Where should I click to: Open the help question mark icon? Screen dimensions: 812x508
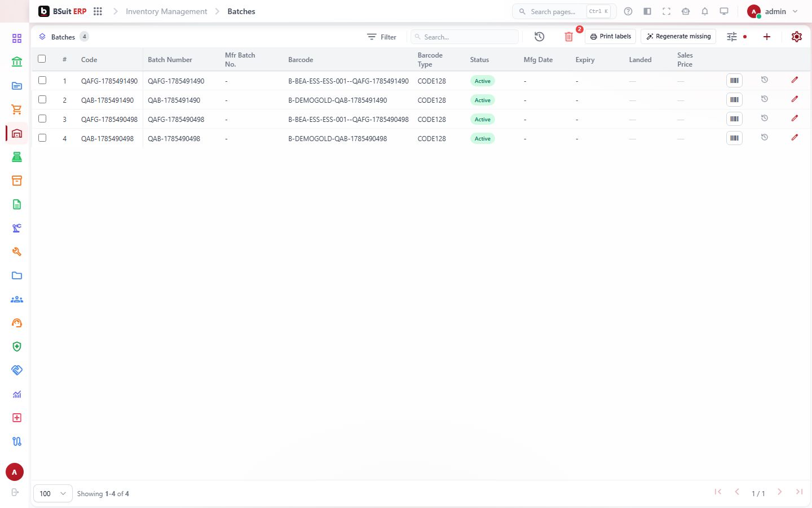click(628, 11)
